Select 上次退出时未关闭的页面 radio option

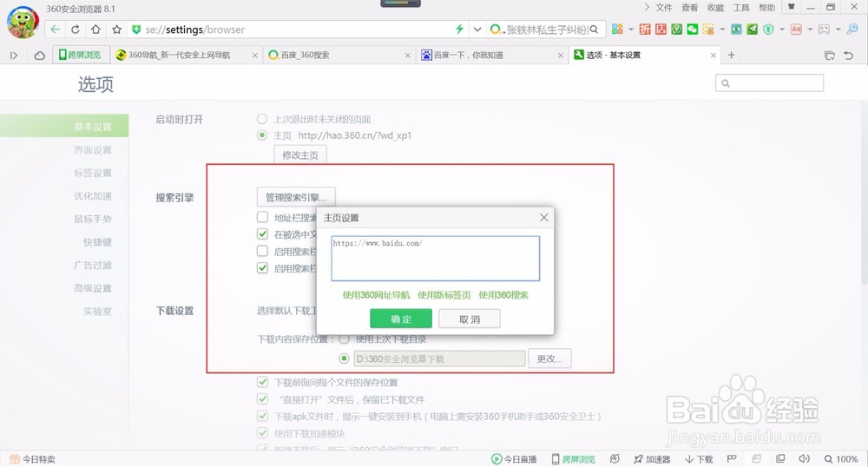(x=262, y=119)
